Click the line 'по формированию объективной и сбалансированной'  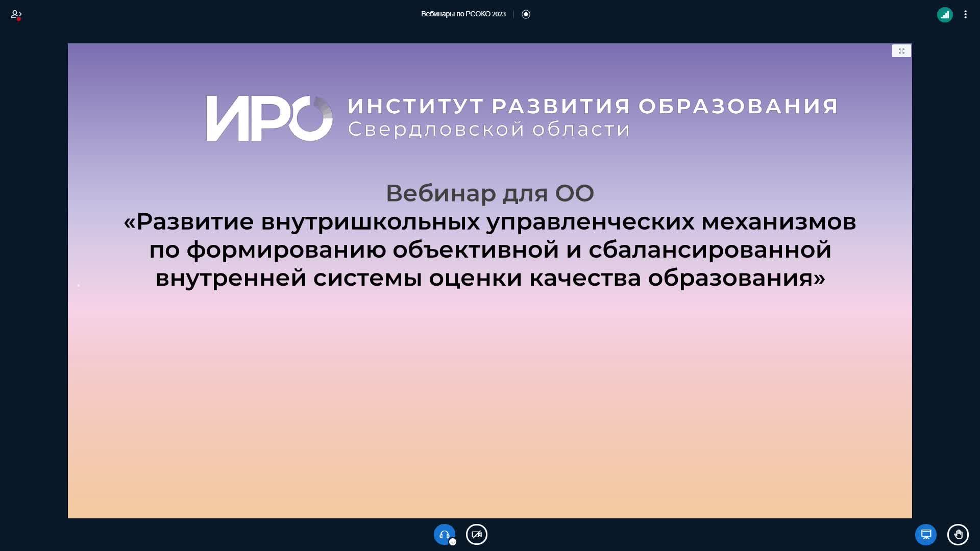pyautogui.click(x=489, y=249)
